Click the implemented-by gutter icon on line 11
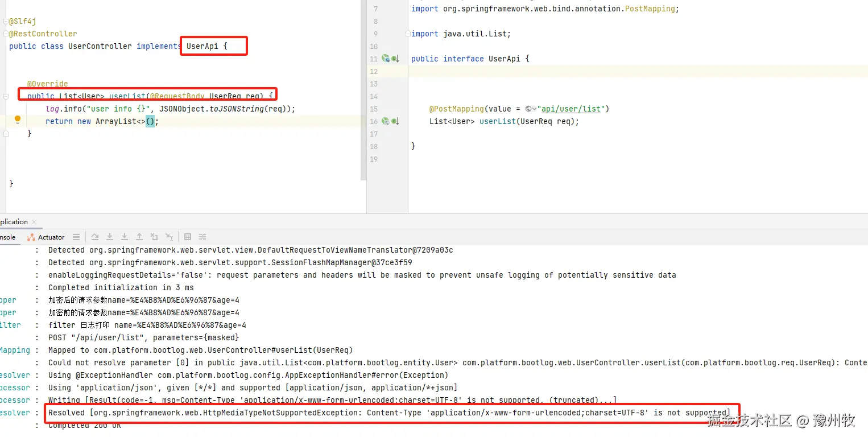The width and height of the screenshot is (868, 441). 395,59
